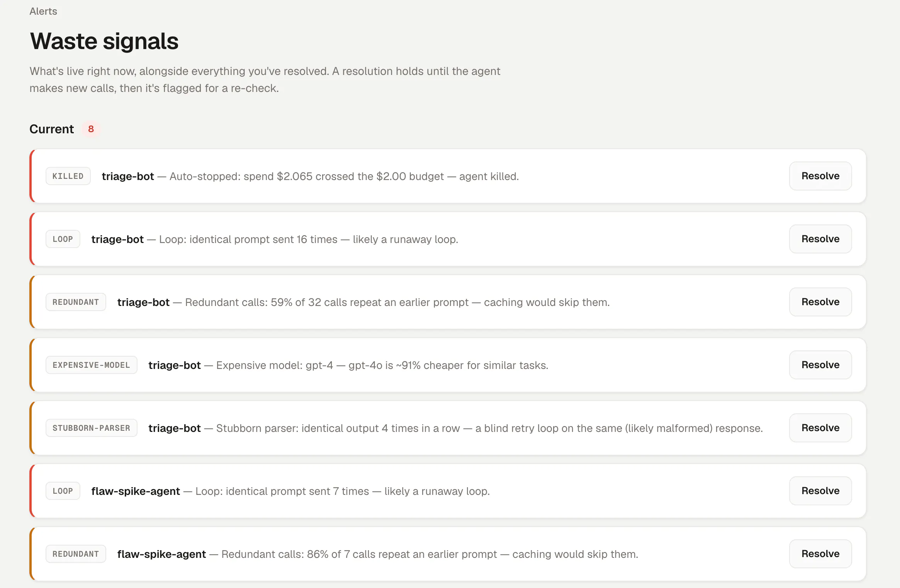Resolve the triage-bot KILLED alert
900x588 pixels.
click(820, 176)
